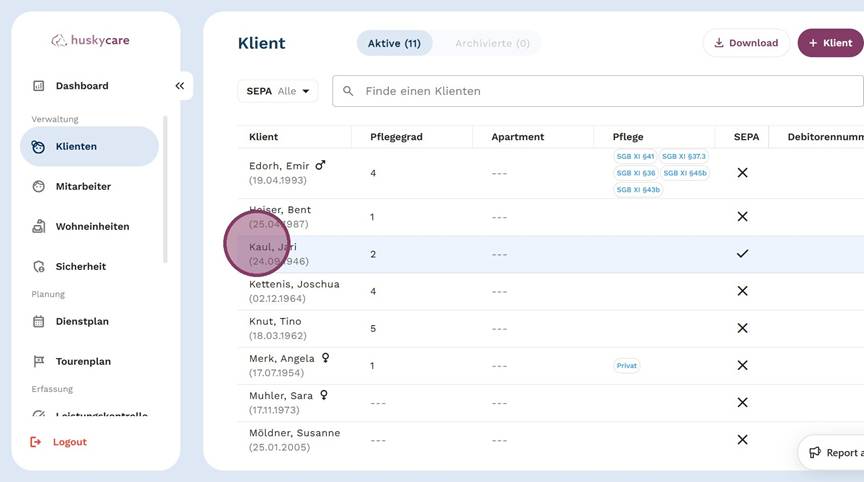864x482 pixels.
Task: Click the add Klient button
Action: (830, 43)
